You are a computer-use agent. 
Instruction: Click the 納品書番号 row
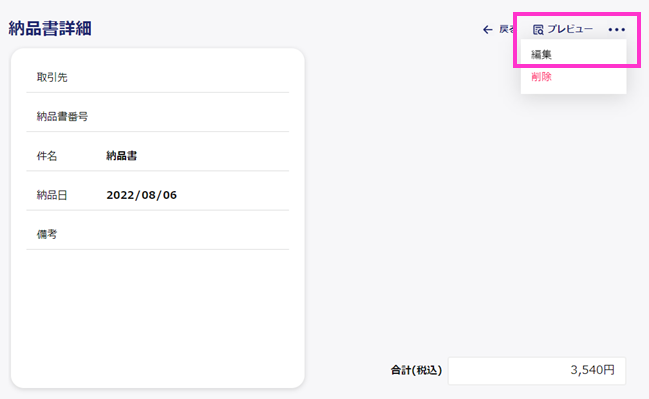158,116
